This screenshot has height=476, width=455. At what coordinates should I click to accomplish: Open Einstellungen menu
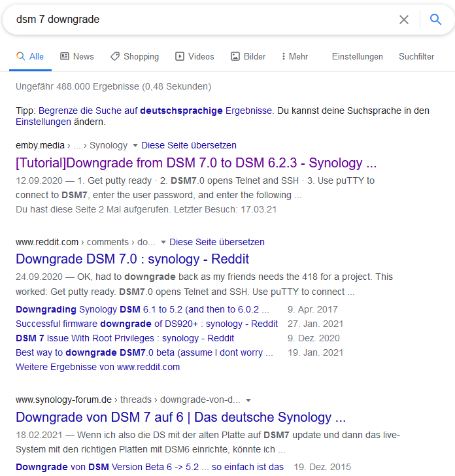pos(357,56)
